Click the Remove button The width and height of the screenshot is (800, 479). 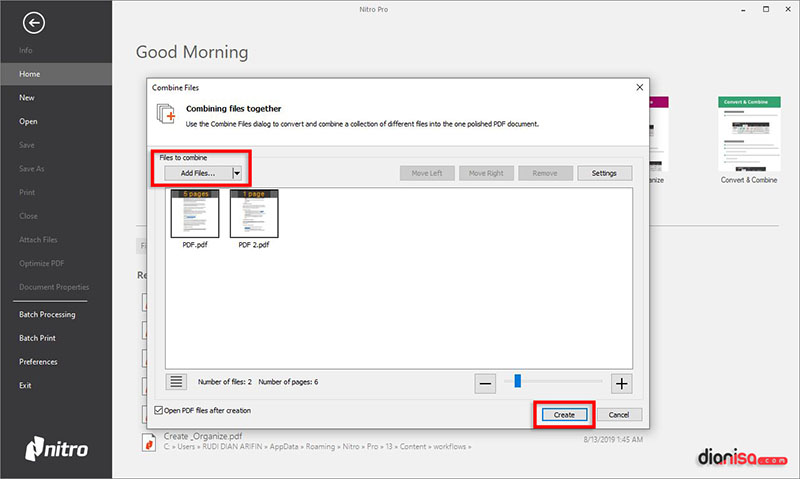pyautogui.click(x=545, y=173)
